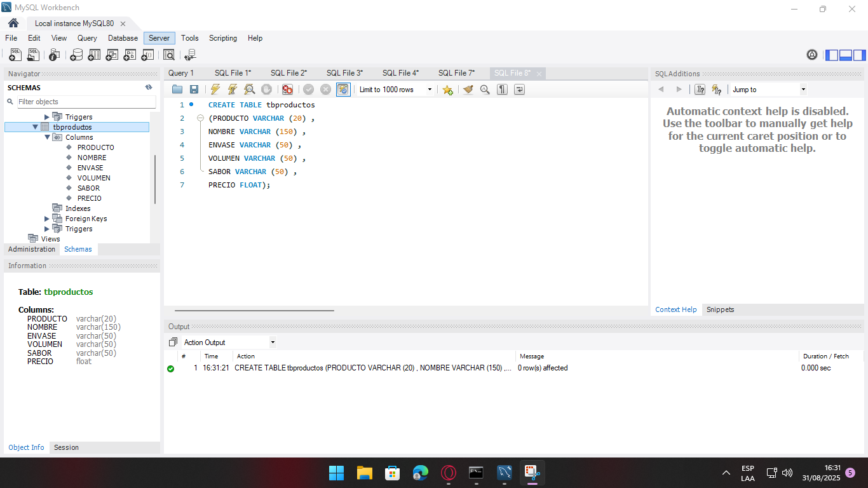Viewport: 868px width, 488px height.
Task: Create a new stored procedure icon
Action: point(130,55)
